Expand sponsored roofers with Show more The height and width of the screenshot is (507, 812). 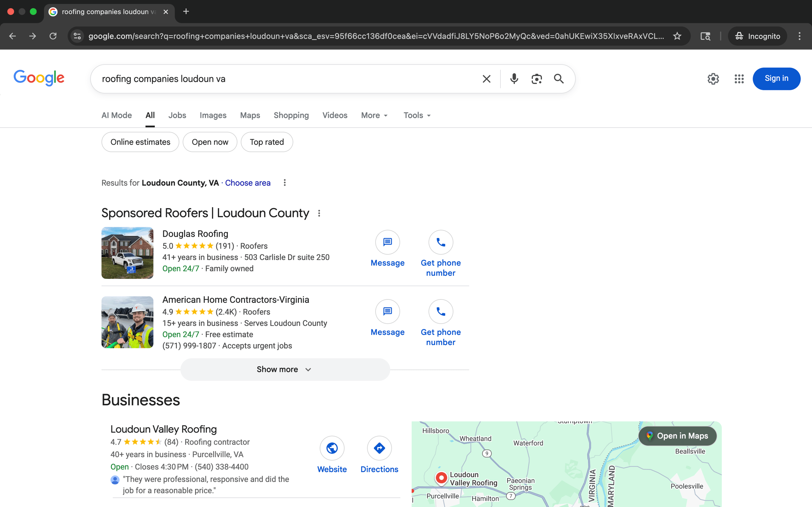pos(285,369)
